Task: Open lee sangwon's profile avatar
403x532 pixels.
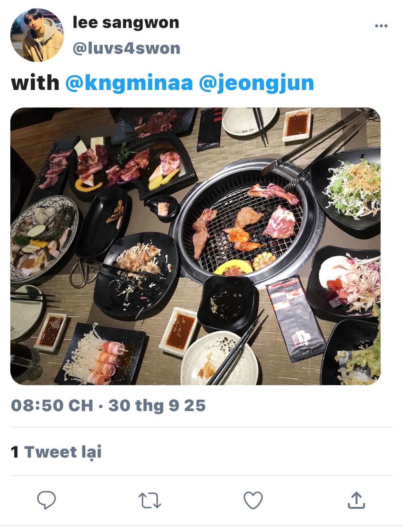Action: pyautogui.click(x=37, y=35)
